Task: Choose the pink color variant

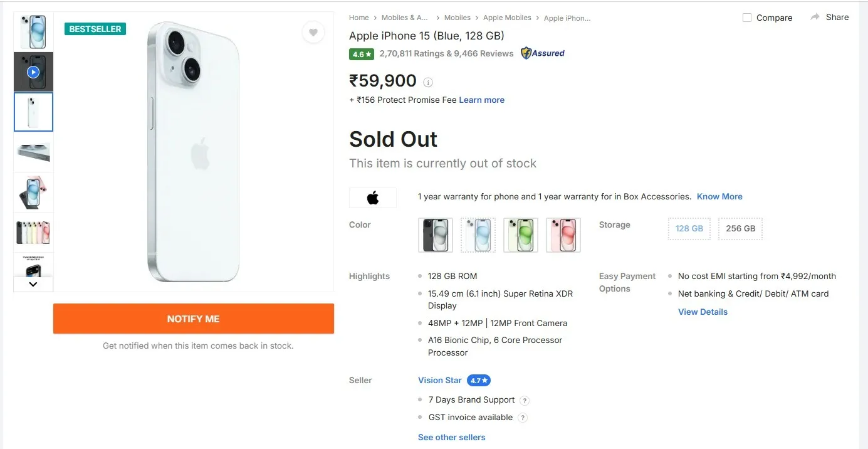Action: (563, 235)
